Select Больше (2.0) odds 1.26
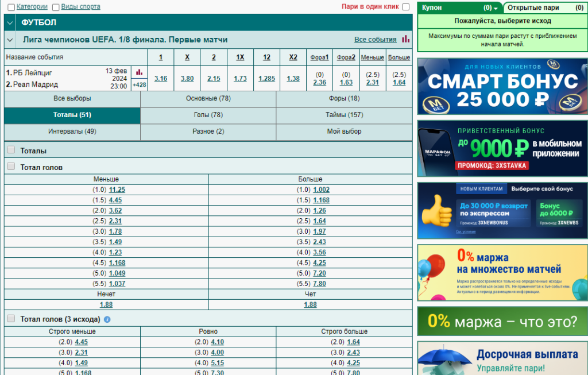588x375 pixels. point(319,211)
